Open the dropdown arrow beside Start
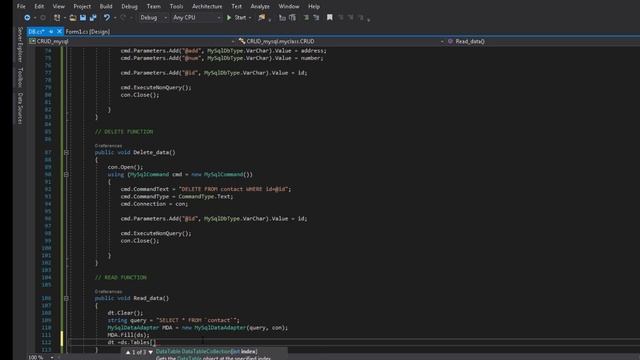Screen dimensions: 640x360 tap(250, 18)
